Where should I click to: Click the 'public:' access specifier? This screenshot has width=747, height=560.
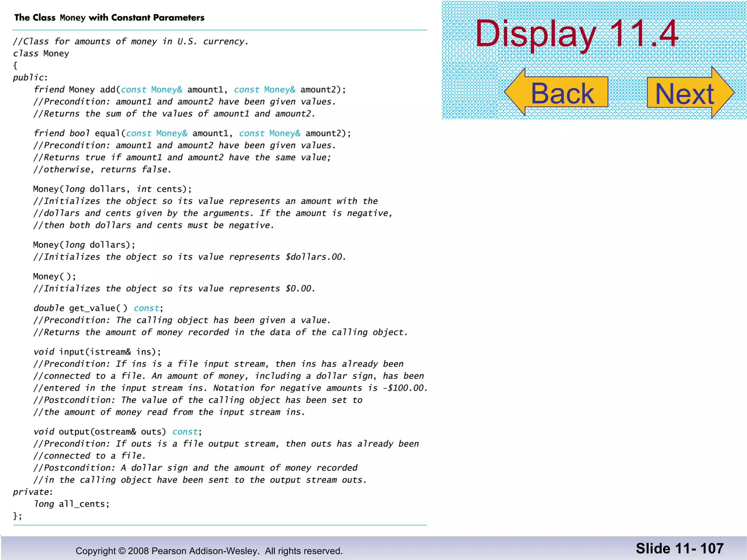pos(31,78)
